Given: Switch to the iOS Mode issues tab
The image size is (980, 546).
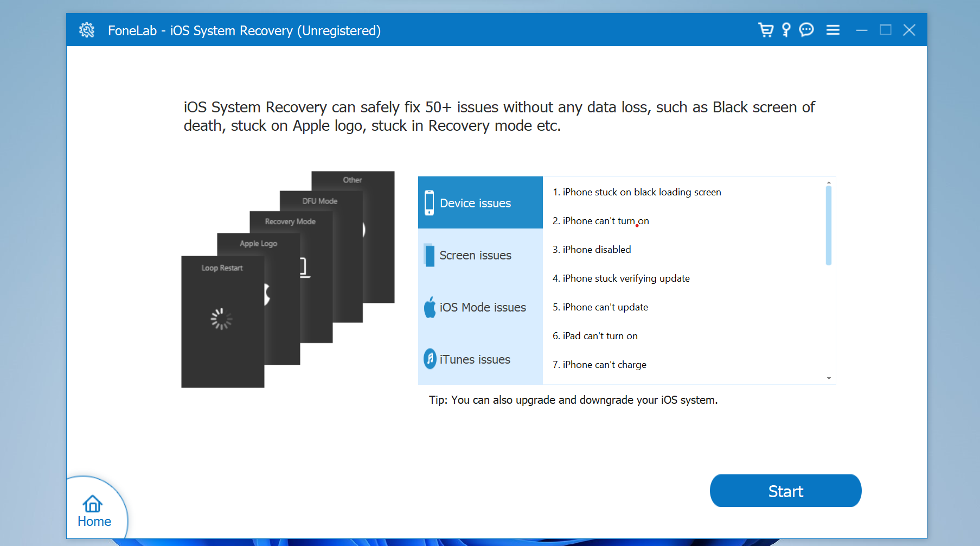Looking at the screenshot, I should pos(481,307).
